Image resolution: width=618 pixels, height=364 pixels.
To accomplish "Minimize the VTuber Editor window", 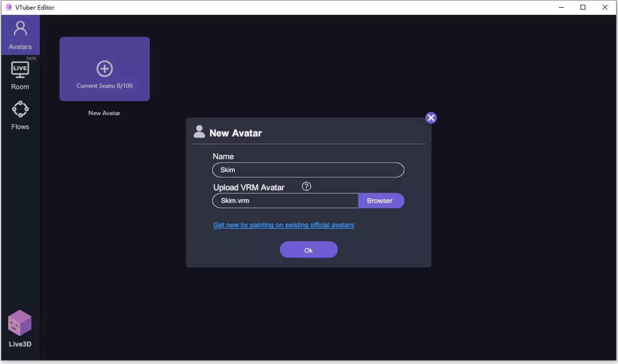I will pos(562,7).
